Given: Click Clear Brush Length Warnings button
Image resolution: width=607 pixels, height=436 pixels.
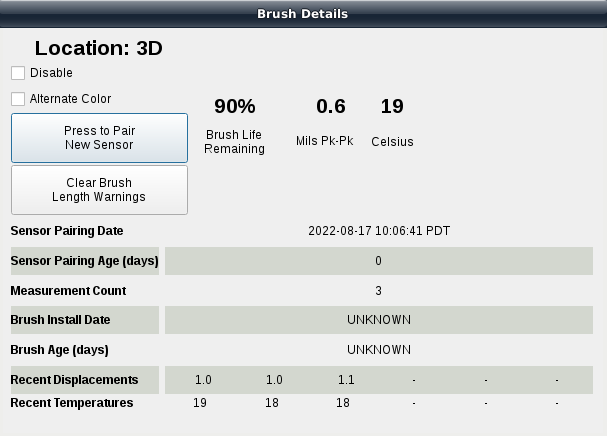Looking at the screenshot, I should coord(99,190).
